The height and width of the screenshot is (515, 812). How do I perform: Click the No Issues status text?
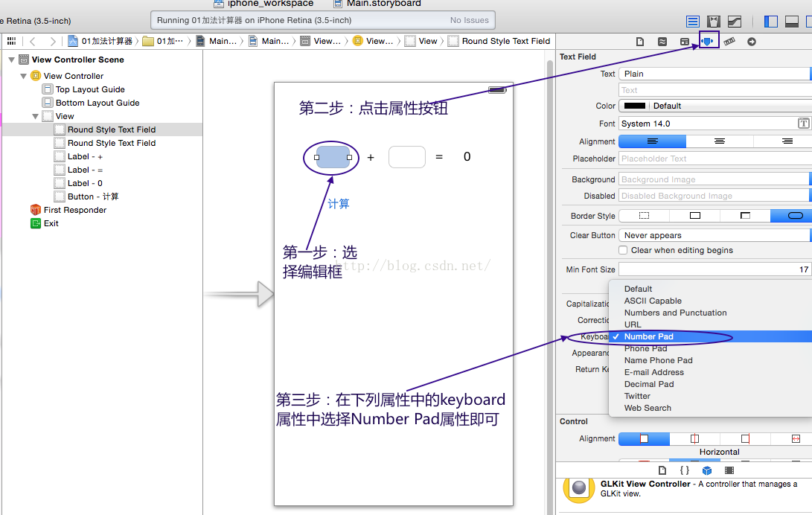pyautogui.click(x=469, y=20)
